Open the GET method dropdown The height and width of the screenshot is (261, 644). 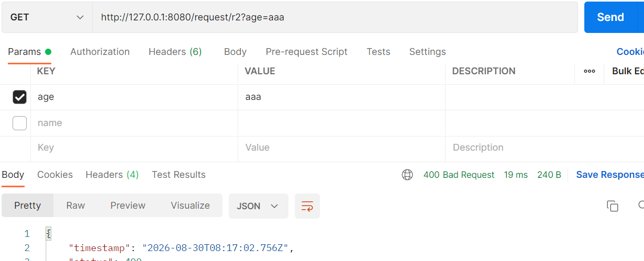click(x=47, y=17)
